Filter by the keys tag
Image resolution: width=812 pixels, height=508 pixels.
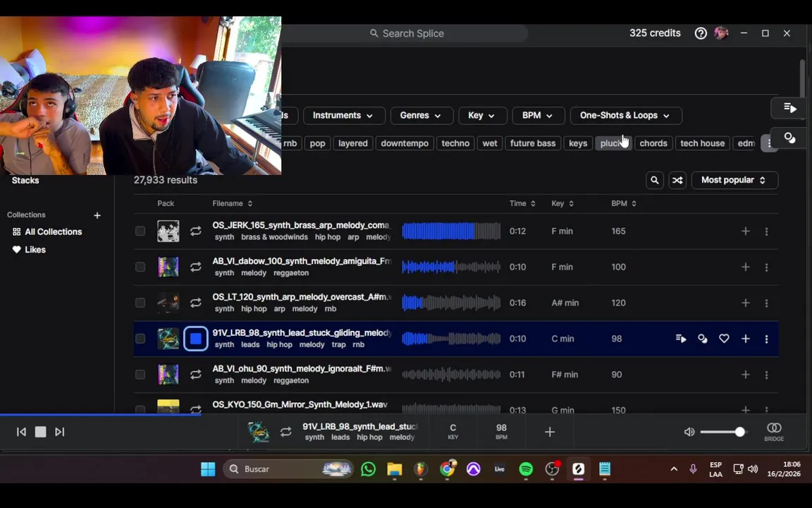(578, 144)
